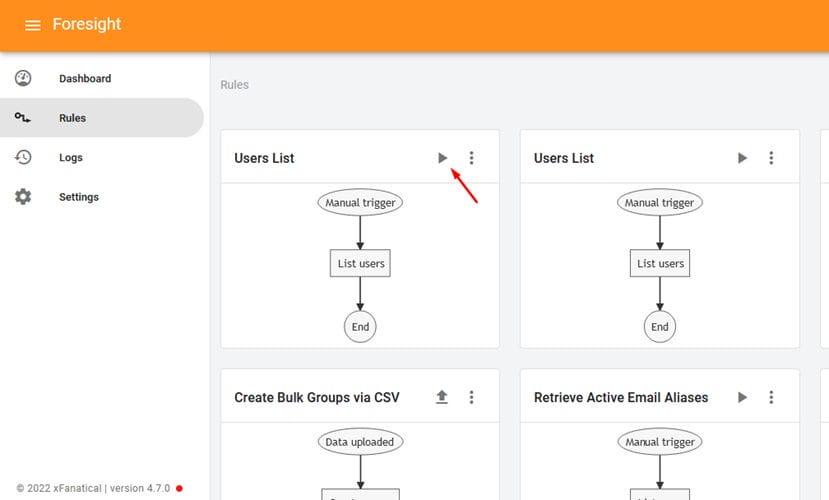Click Create Bulk Groups via CSV title
The height and width of the screenshot is (500, 829).
tap(317, 397)
